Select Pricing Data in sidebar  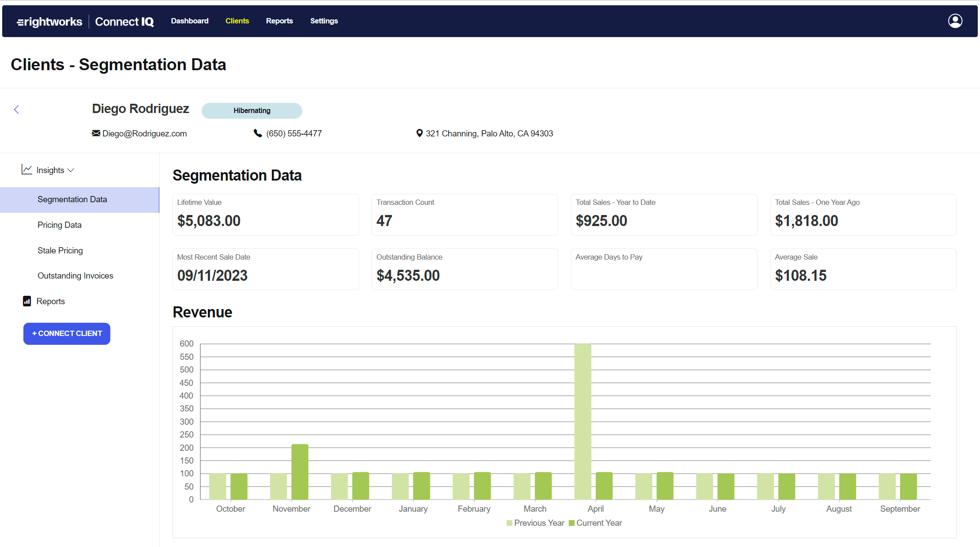(x=60, y=225)
